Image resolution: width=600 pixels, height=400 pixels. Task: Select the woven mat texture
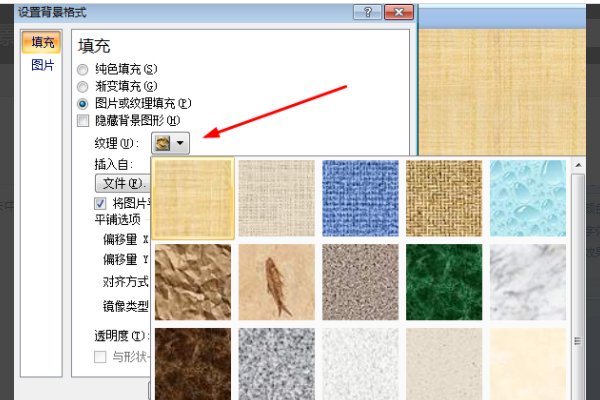click(x=444, y=198)
